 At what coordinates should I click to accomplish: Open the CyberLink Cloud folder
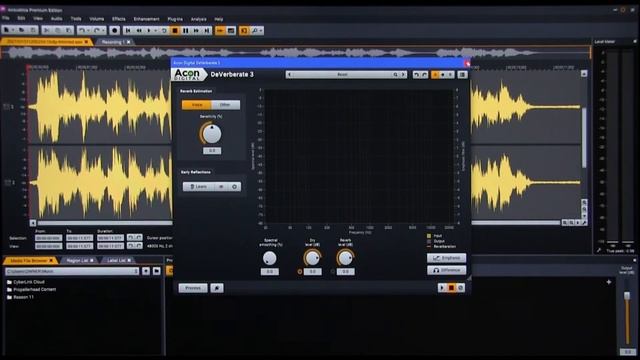coord(29,282)
